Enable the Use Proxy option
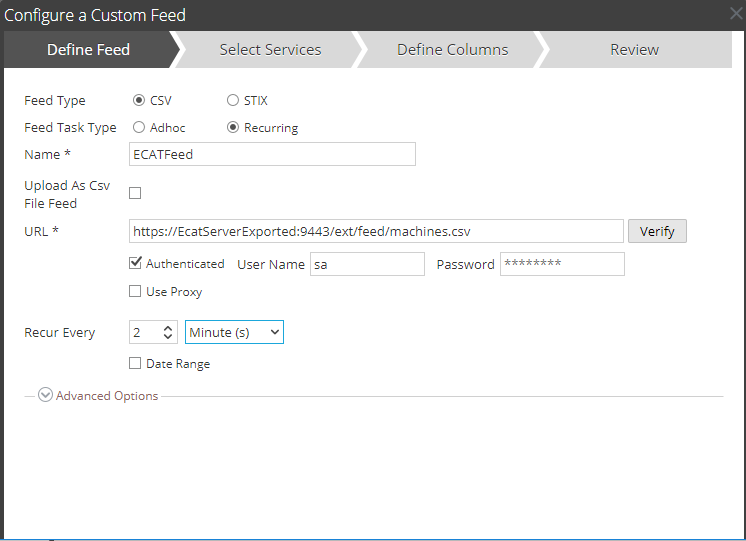This screenshot has width=746, height=541. [x=135, y=292]
